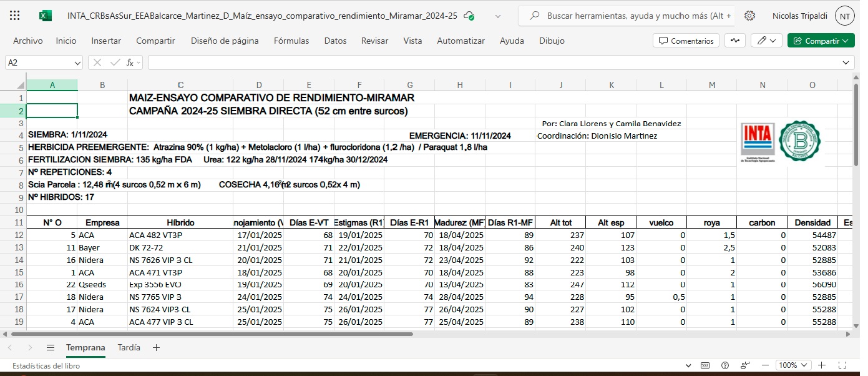The height and width of the screenshot is (376, 868).
Task: Click the insert function fx icon
Action: click(130, 62)
